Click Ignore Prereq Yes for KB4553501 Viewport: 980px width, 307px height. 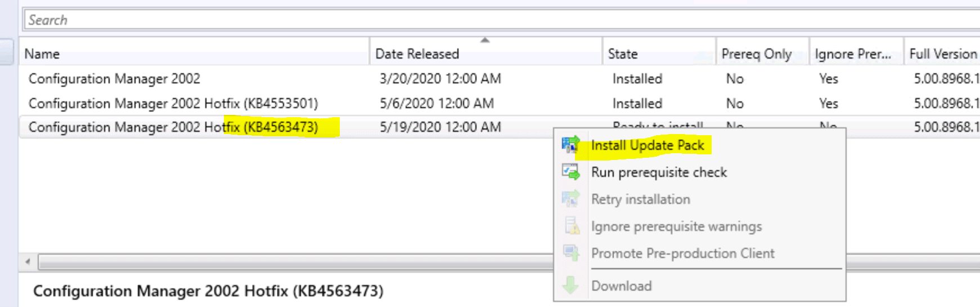pos(829,104)
